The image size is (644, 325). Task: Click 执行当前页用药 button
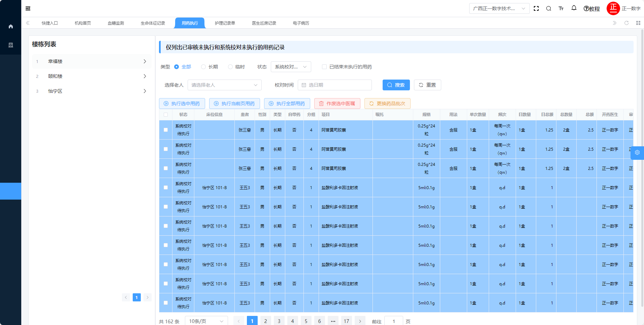(235, 104)
